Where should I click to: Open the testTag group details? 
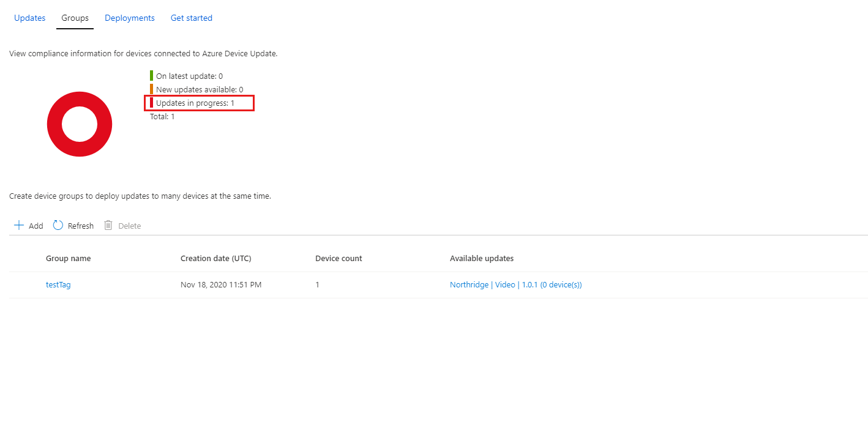pos(58,284)
